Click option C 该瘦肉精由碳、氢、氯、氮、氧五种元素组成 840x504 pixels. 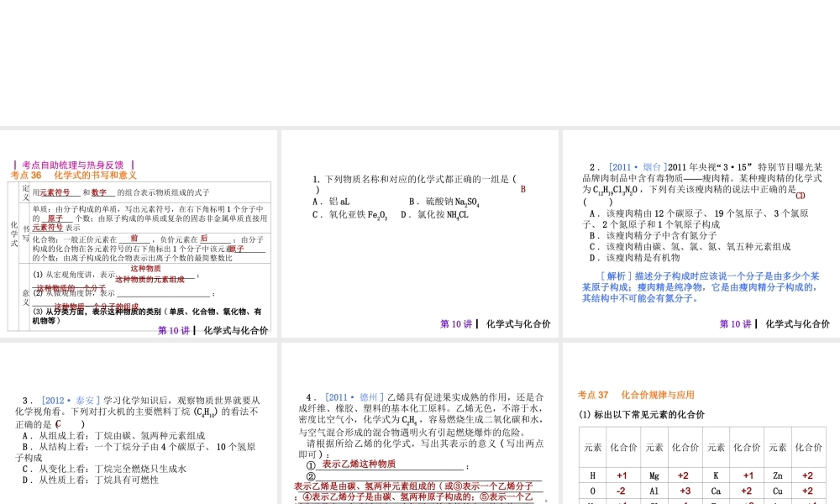click(690, 247)
